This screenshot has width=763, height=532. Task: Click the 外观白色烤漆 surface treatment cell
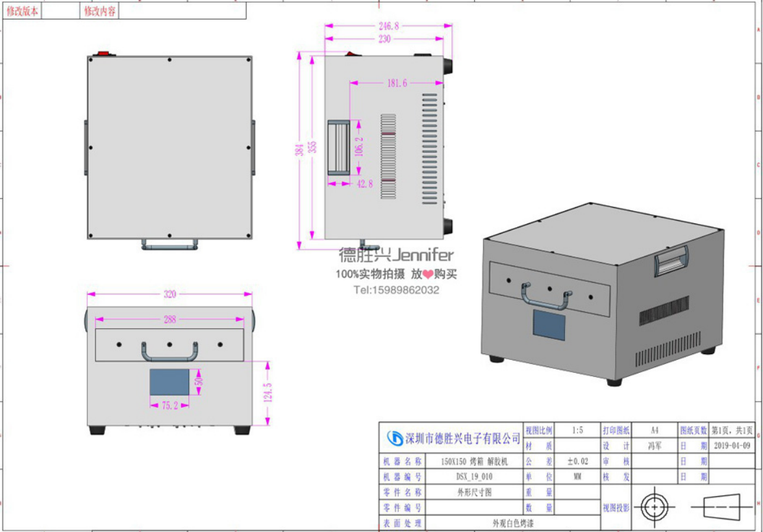[512, 523]
